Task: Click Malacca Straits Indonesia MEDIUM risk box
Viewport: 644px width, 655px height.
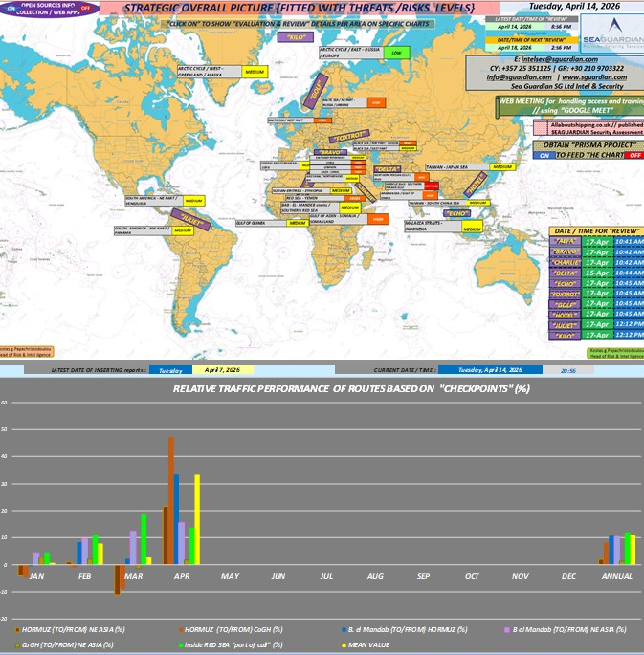Action: point(474,229)
